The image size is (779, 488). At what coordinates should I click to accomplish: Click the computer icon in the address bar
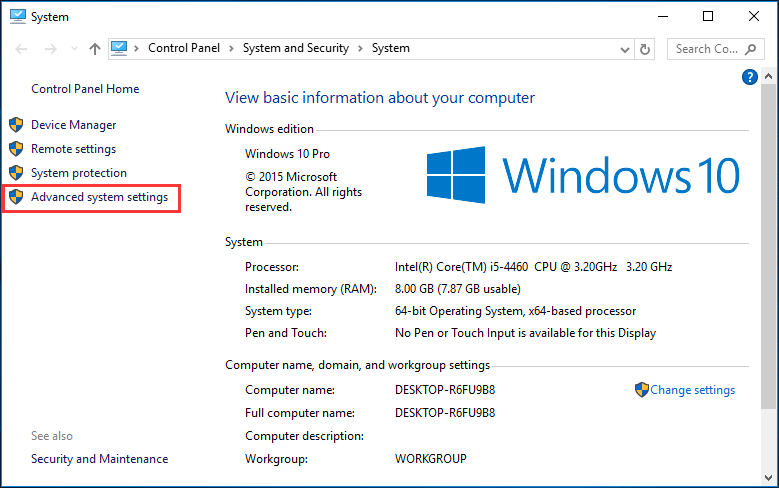121,48
